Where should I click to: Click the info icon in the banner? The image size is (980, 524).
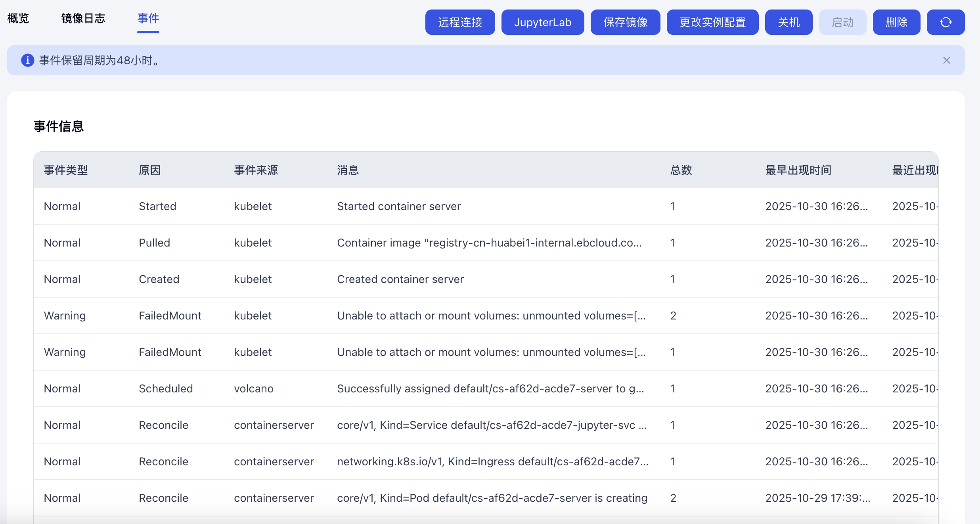pos(27,60)
